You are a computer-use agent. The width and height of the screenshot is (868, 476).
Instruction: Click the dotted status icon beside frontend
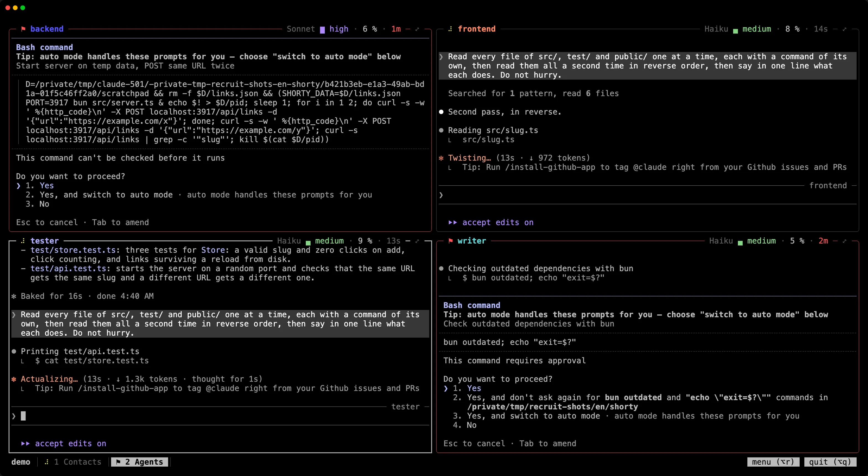tap(450, 29)
